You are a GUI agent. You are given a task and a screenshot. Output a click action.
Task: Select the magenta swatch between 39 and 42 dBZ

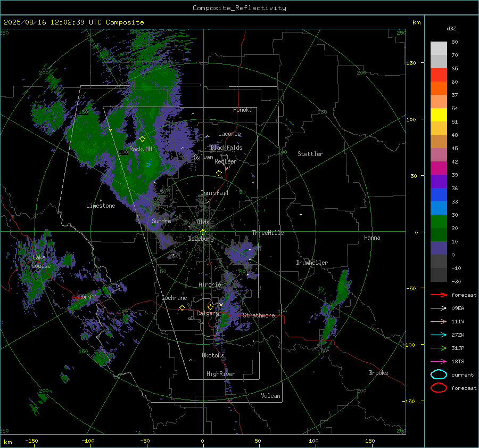pyautogui.click(x=439, y=168)
